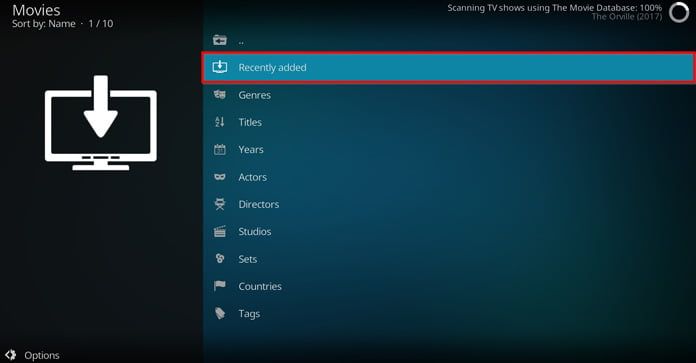Viewport: 696px width, 363px height.
Task: Click the scanning progress spinner
Action: (679, 13)
